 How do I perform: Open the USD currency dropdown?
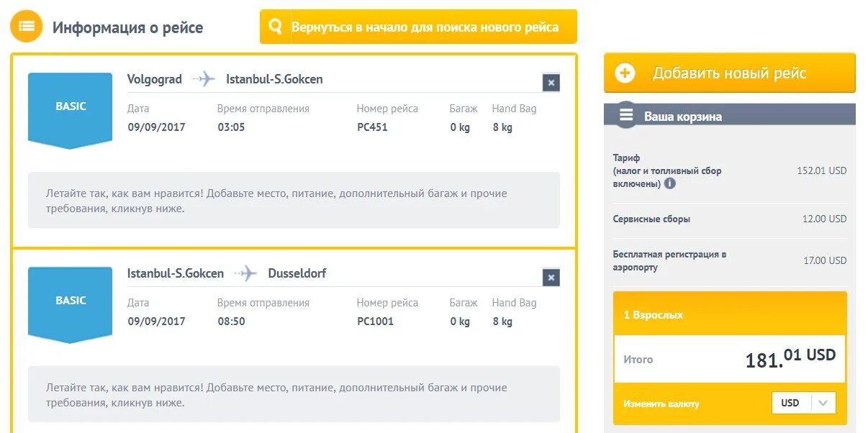[803, 403]
